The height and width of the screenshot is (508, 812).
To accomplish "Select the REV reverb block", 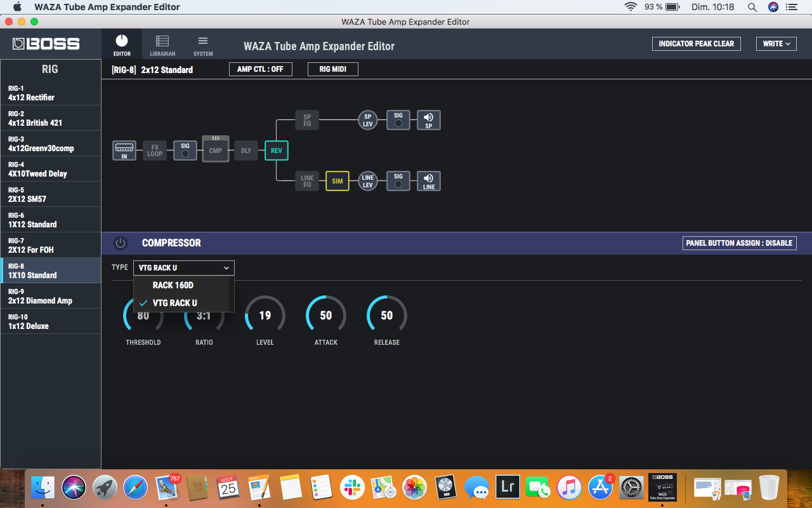I will pyautogui.click(x=276, y=150).
